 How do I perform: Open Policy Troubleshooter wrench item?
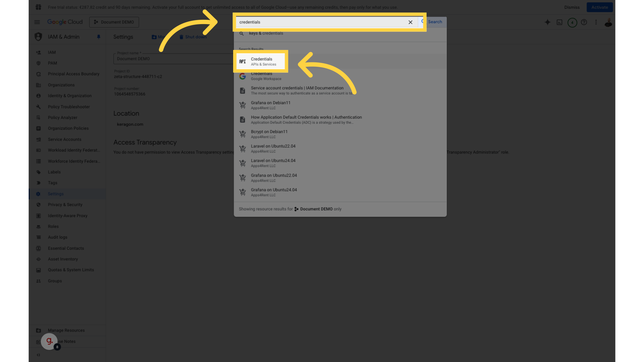point(67,107)
